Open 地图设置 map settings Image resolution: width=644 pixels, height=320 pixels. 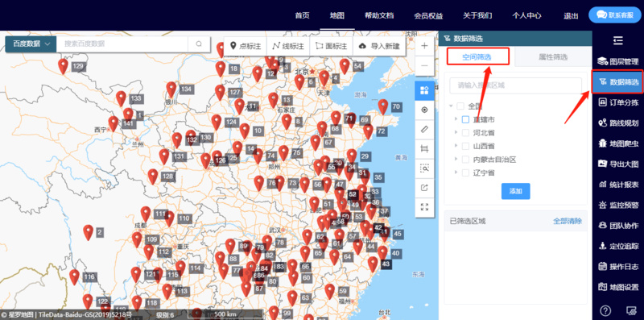(618, 287)
